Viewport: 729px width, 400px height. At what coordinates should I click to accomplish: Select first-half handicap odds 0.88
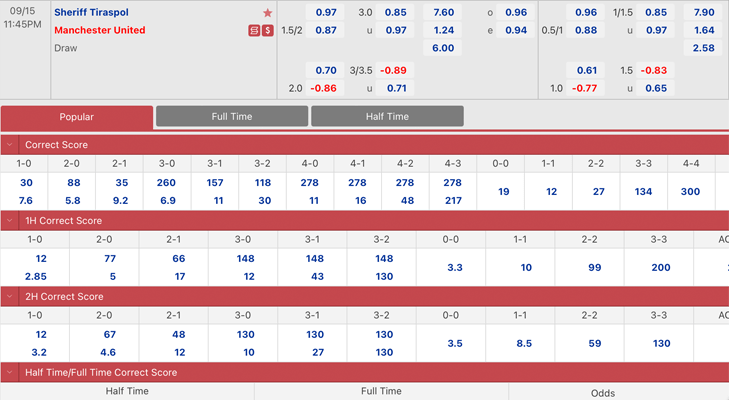click(x=586, y=30)
